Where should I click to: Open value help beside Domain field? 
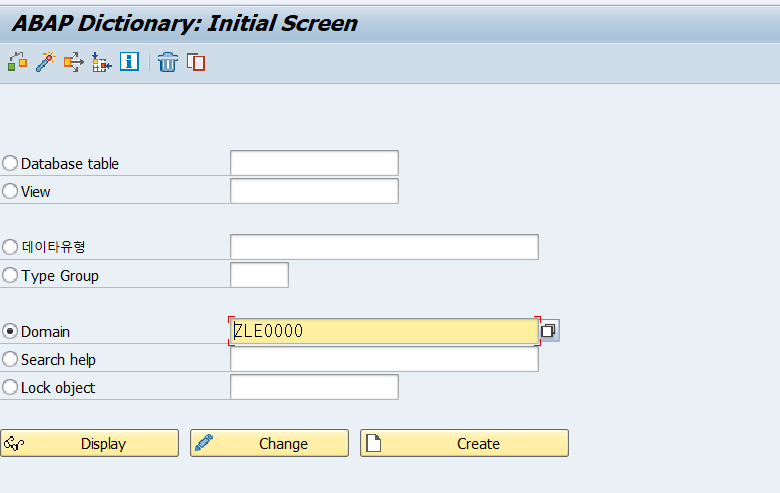click(x=549, y=331)
